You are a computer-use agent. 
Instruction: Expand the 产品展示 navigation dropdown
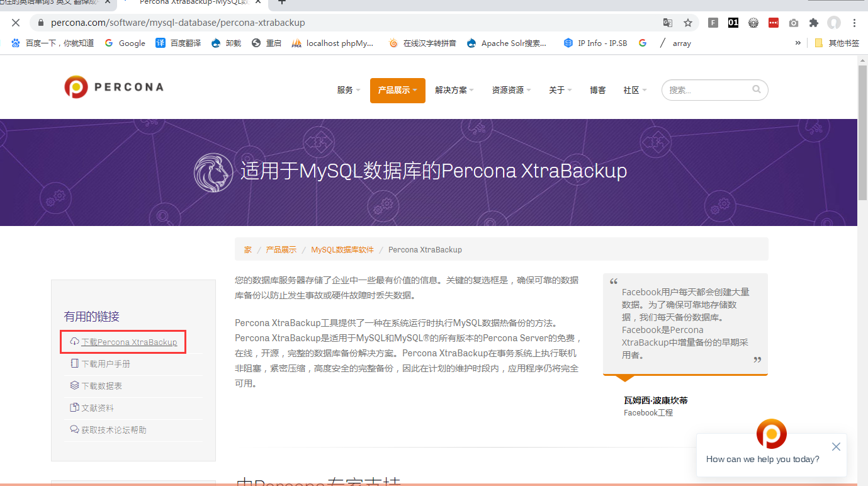398,90
